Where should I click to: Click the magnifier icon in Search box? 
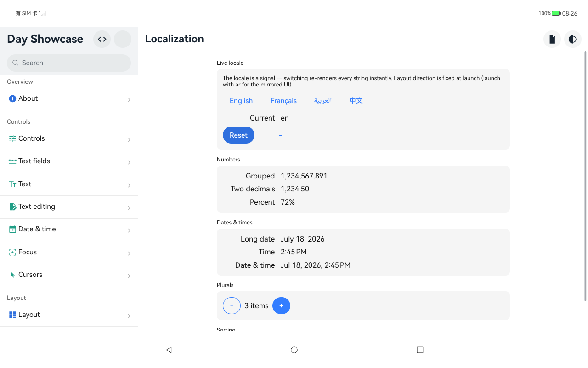[16, 63]
